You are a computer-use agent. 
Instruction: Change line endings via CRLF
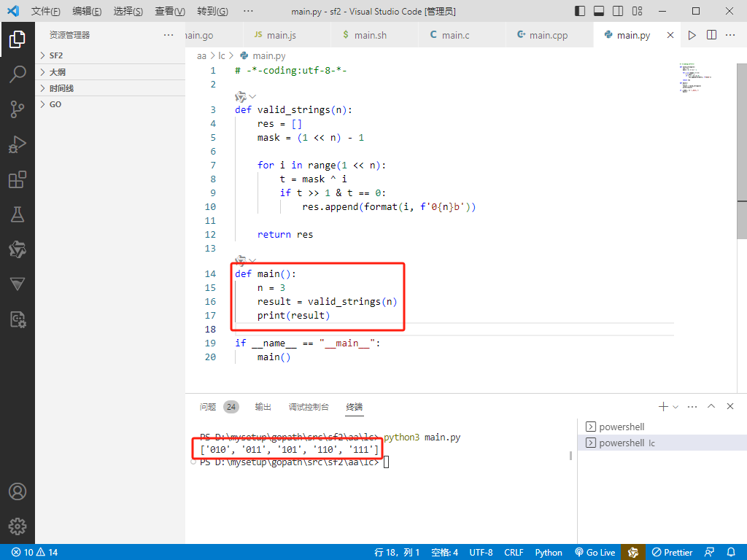click(x=514, y=553)
